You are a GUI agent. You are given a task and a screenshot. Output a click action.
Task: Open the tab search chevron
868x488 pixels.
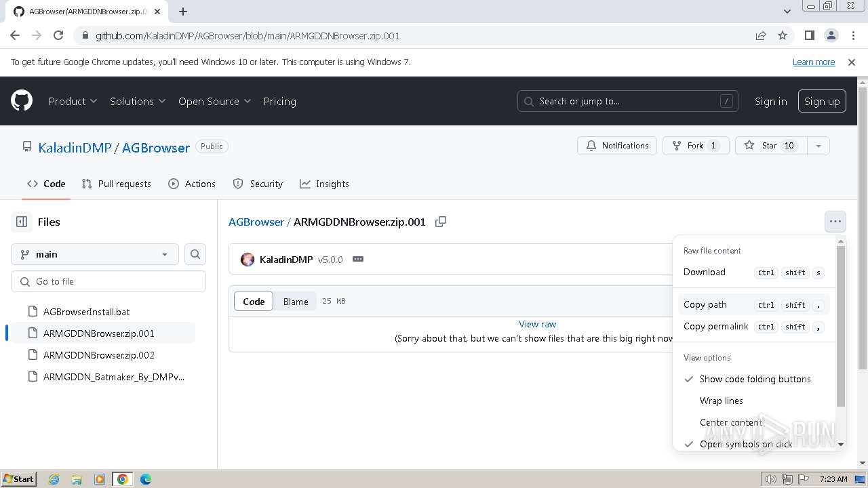click(x=787, y=12)
